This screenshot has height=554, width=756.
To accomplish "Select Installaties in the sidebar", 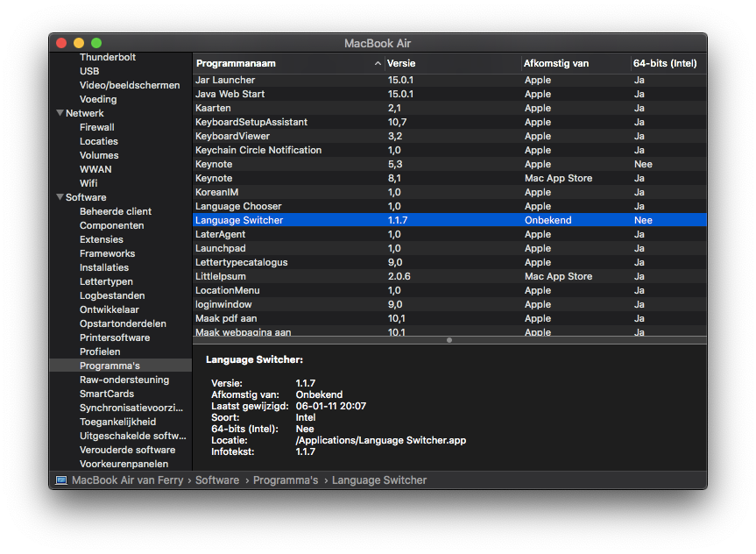I will (104, 266).
